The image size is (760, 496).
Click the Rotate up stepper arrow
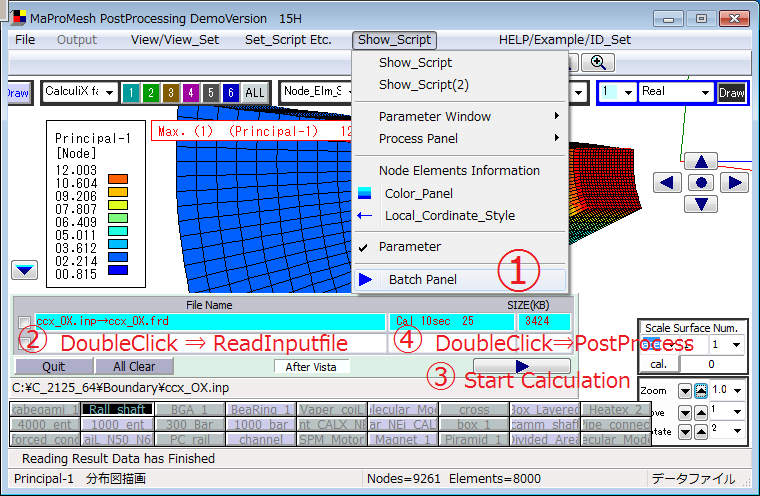tap(701, 432)
